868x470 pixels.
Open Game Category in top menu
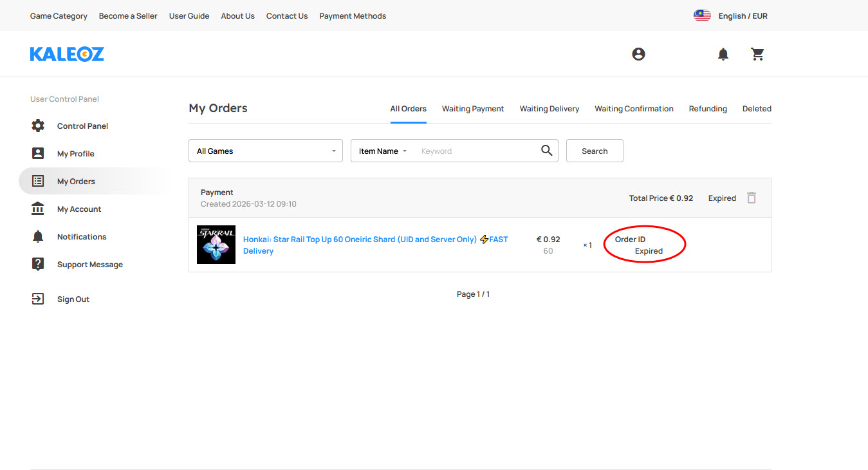click(59, 16)
